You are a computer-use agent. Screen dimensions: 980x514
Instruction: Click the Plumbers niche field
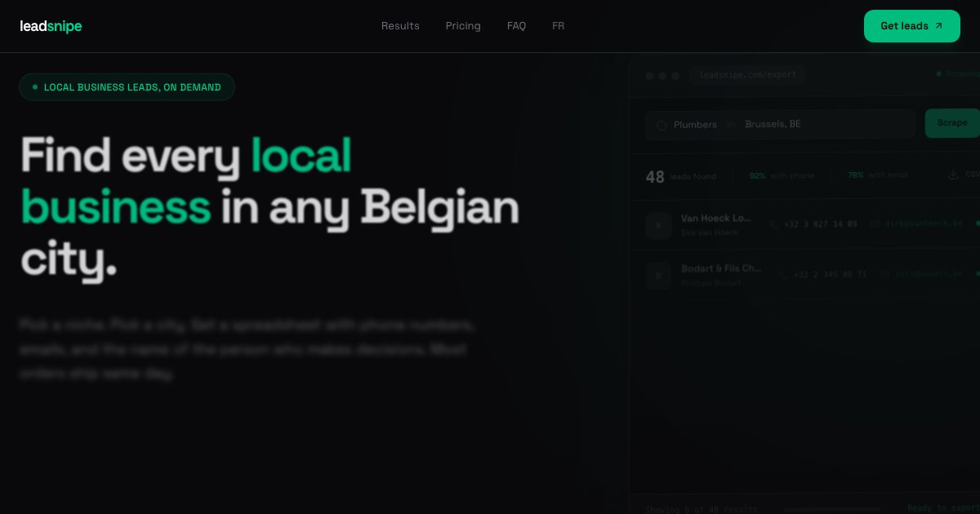695,125
